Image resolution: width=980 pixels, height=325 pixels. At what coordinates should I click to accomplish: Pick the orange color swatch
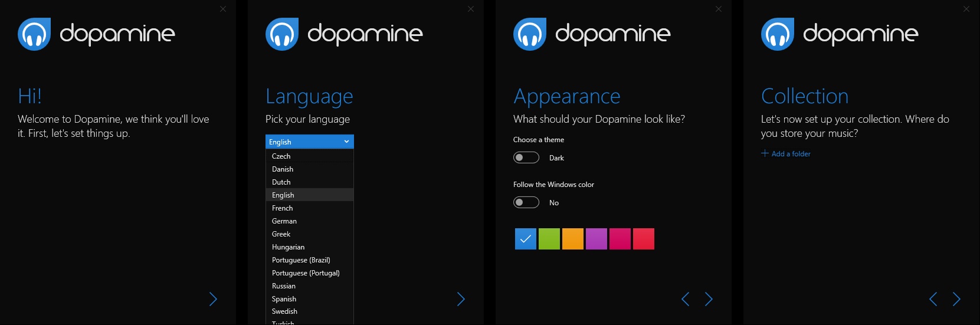click(x=573, y=239)
